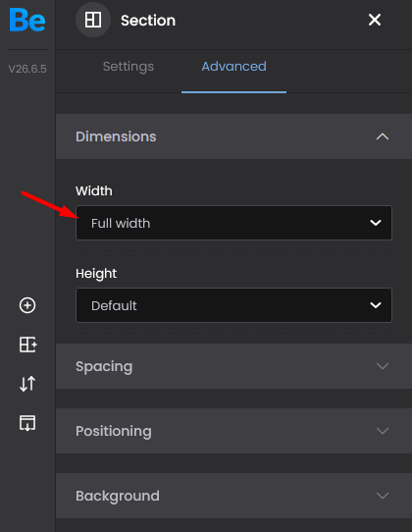Screen dimensions: 412x532
Task: Expand the Spacing section
Action: pos(233,366)
